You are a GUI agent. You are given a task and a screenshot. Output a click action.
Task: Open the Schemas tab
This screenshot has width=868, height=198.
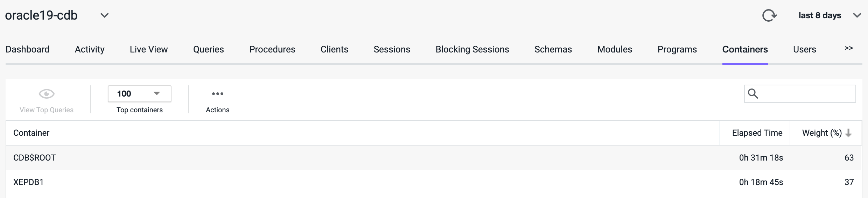553,49
